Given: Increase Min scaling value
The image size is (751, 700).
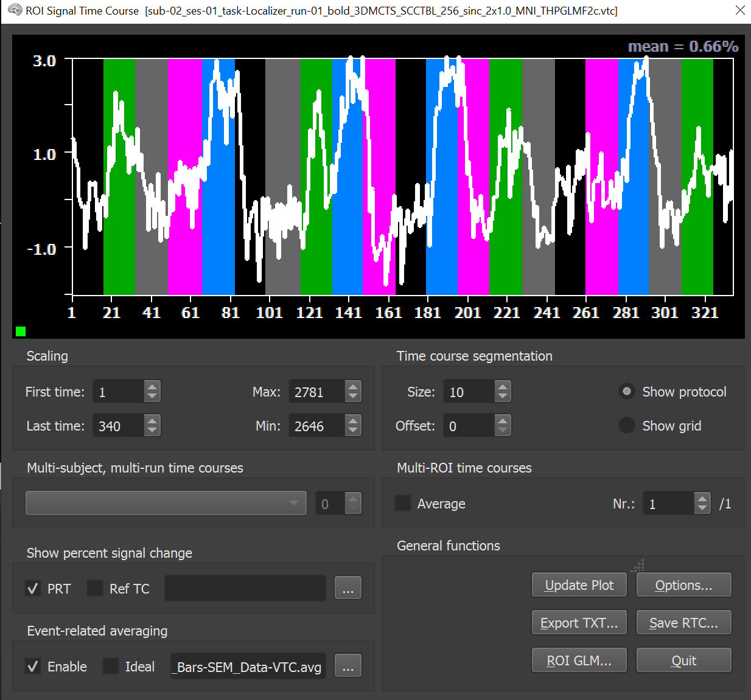Looking at the screenshot, I should (353, 420).
